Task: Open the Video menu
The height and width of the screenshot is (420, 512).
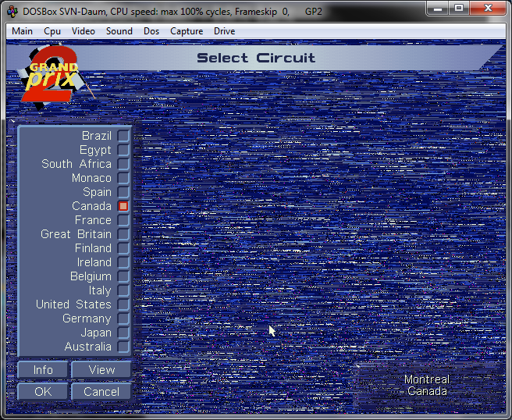Action: (x=84, y=31)
